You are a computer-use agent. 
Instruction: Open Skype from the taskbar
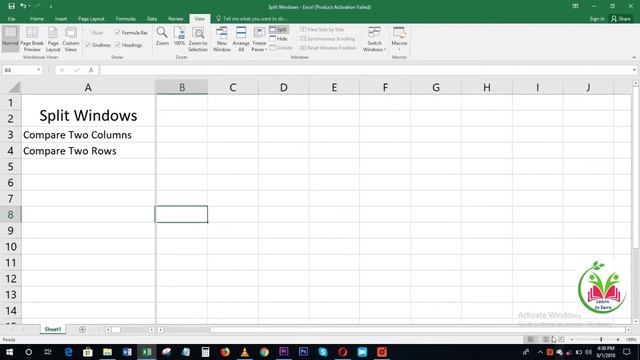pos(323,352)
